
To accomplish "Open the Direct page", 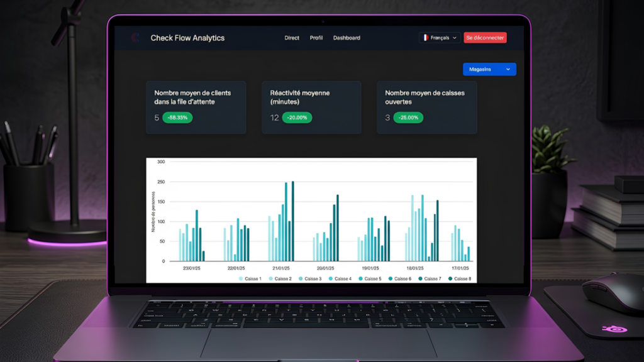I will tap(292, 38).
